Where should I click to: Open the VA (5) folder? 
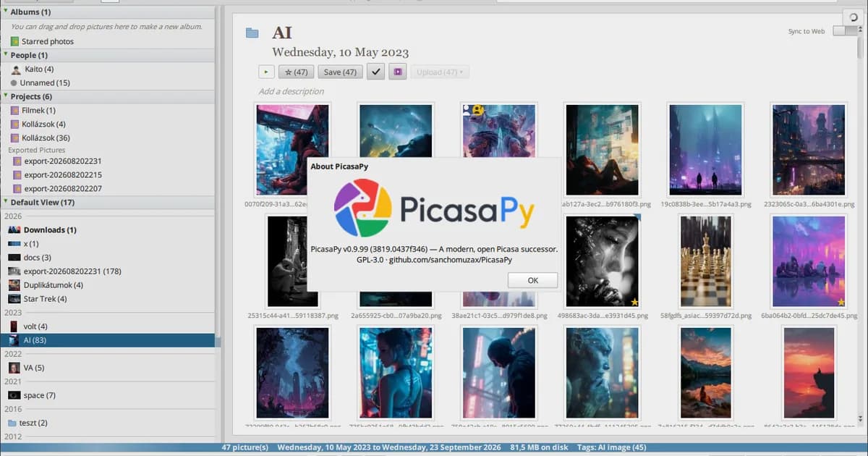(x=34, y=368)
